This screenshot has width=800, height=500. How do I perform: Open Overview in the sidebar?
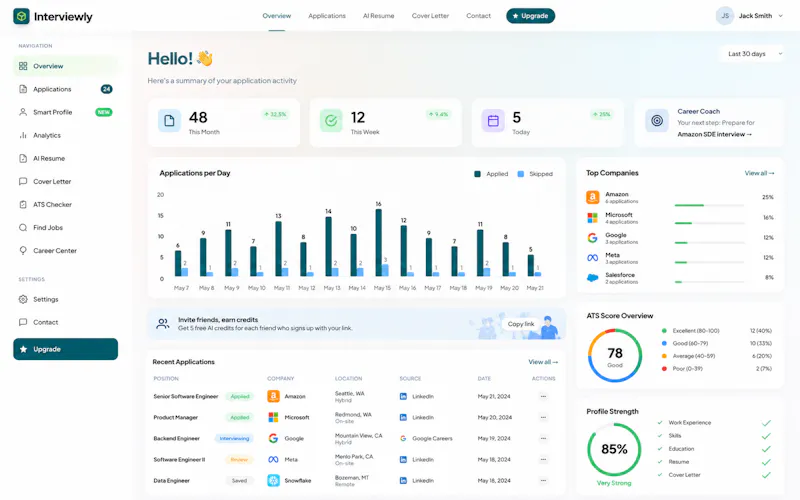click(65, 66)
